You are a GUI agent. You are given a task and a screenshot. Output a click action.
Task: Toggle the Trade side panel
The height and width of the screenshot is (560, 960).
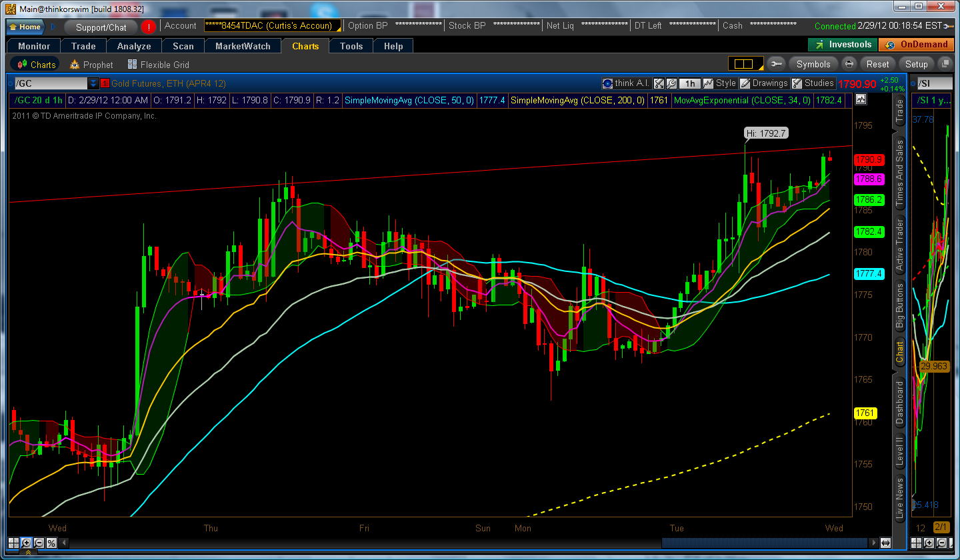899,111
